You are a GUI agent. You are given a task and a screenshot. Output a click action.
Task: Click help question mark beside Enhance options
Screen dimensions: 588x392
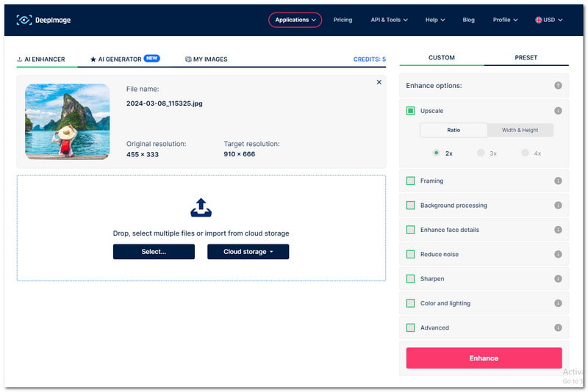tap(558, 86)
